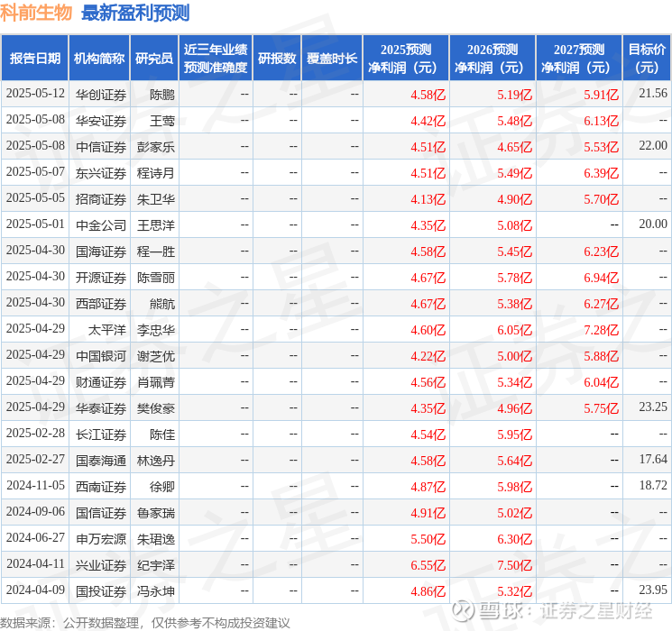The width and height of the screenshot is (672, 631).
Task: Click target price 21.56
Action: [653, 94]
